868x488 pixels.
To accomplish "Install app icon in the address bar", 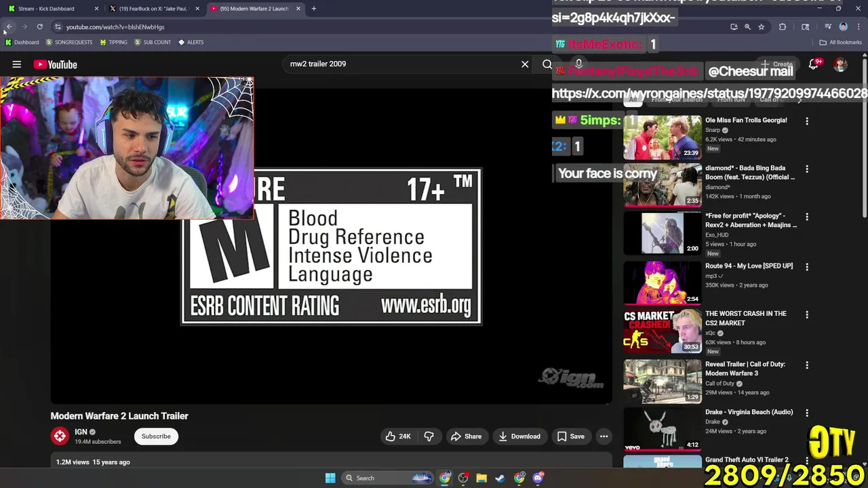I will click(x=734, y=27).
